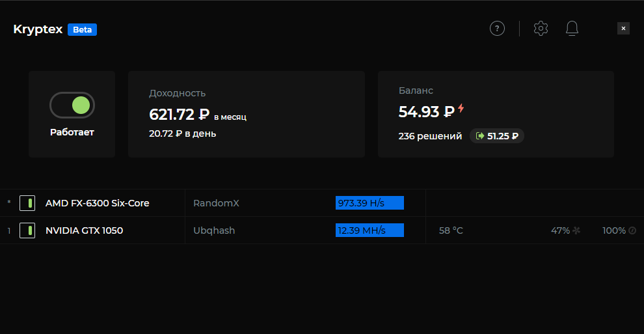Click the 236 решений text
The image size is (644, 334).
click(430, 136)
